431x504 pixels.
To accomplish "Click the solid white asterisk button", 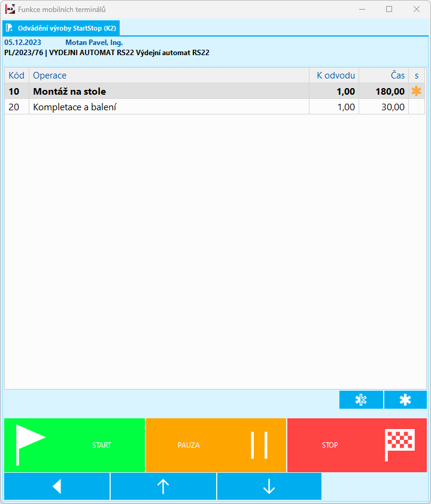I will click(x=405, y=400).
